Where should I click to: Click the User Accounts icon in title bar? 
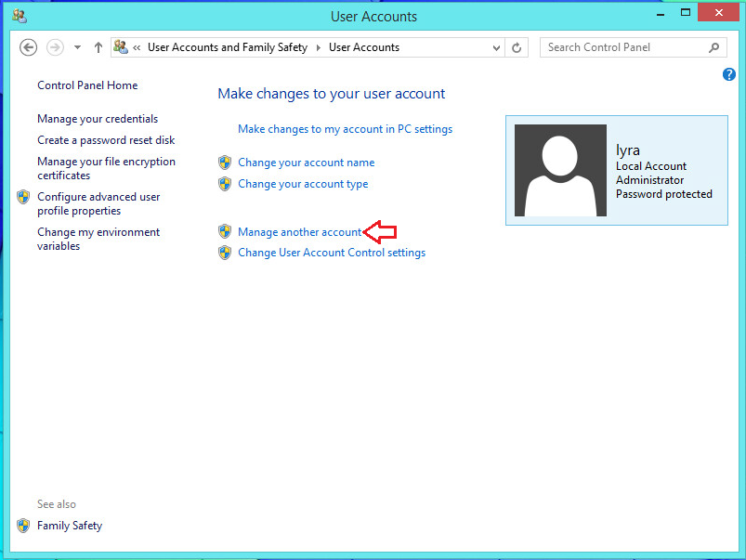pos(20,16)
